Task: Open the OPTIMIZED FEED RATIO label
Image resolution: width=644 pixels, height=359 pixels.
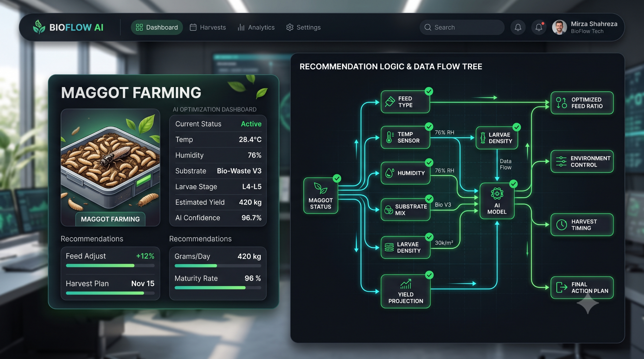Action: pyautogui.click(x=587, y=103)
